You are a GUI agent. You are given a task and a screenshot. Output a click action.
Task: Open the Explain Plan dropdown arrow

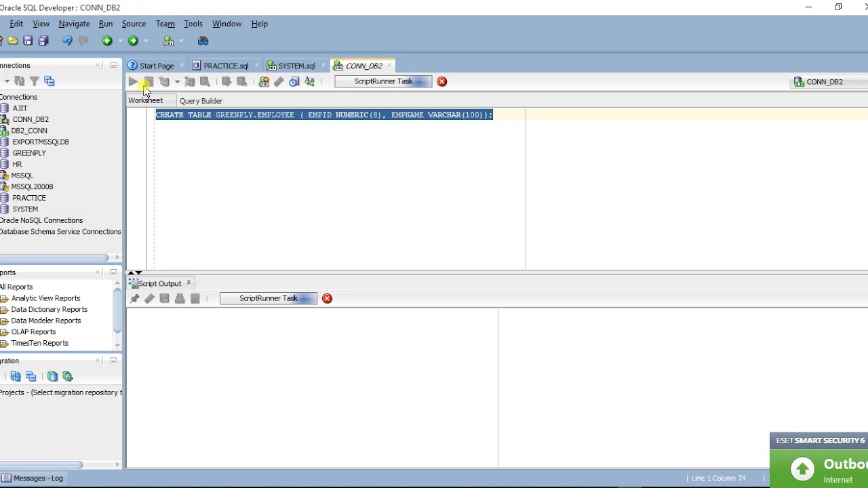177,81
